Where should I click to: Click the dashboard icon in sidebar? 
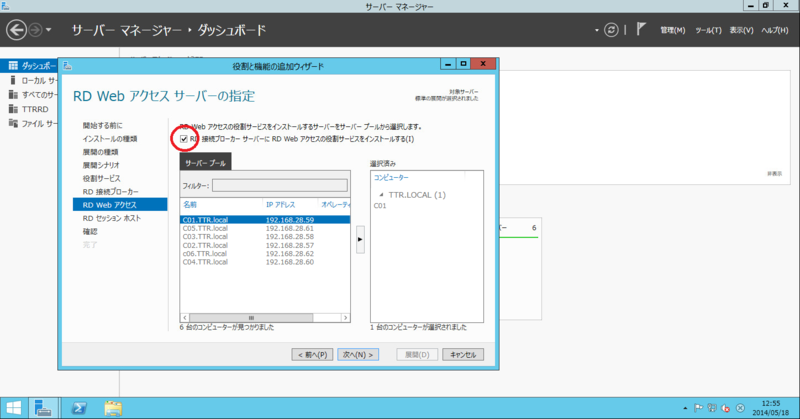[13, 66]
